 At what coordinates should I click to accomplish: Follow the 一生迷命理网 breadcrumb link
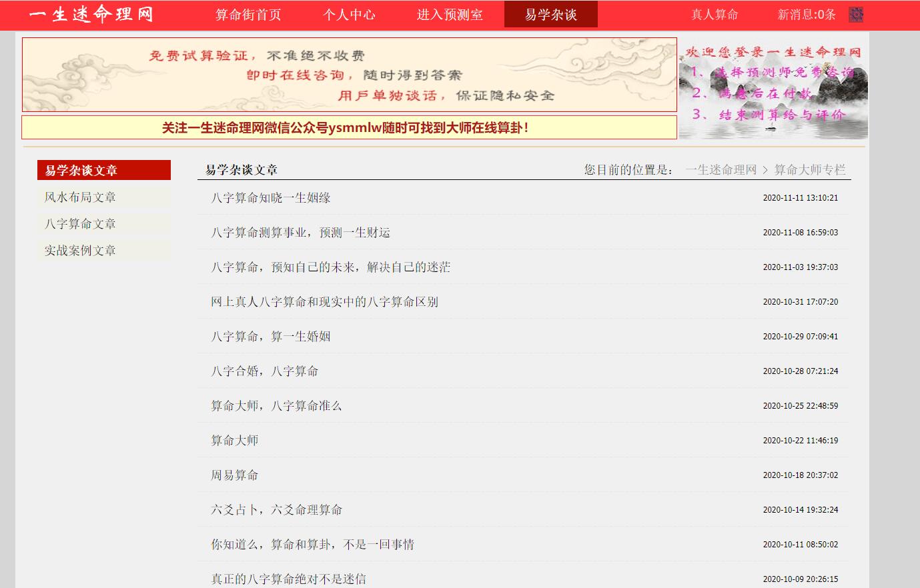click(721, 169)
